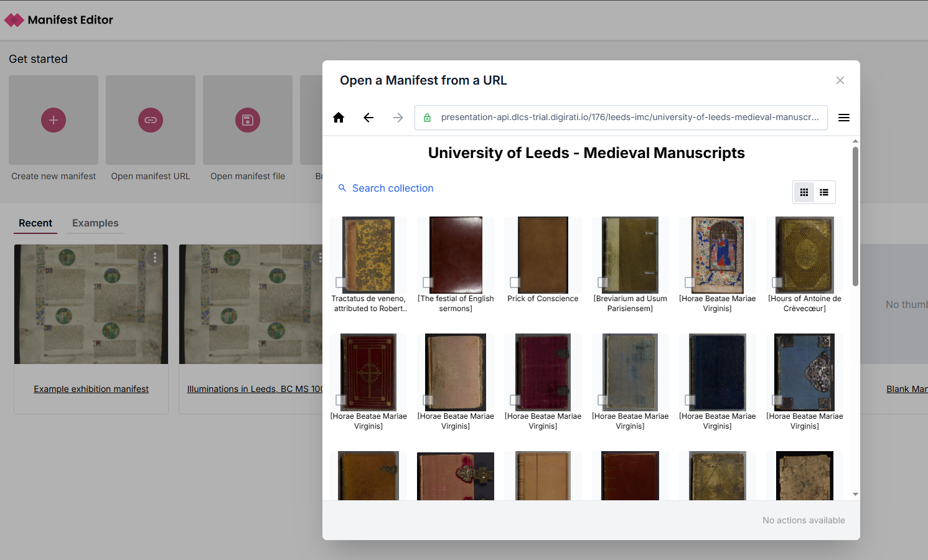
Task: Select the Hours of Antoine de Crèvecœur checkbox
Action: (777, 282)
